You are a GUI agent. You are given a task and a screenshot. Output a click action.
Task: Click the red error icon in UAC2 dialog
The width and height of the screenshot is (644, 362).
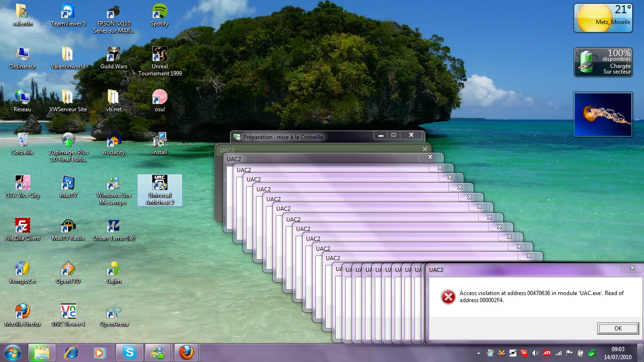pos(448,296)
